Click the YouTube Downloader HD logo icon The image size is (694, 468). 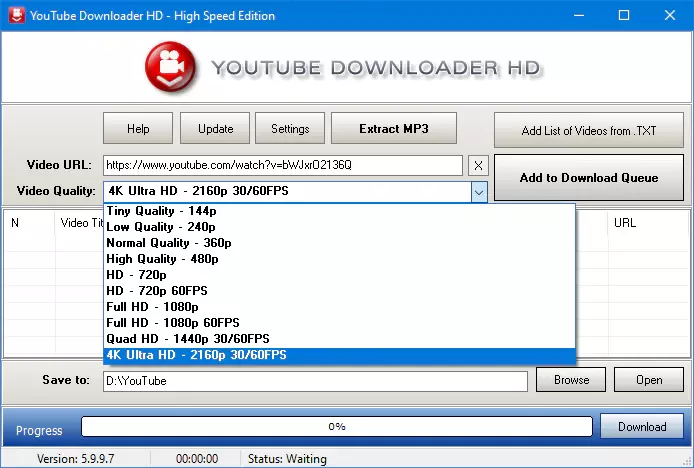[x=171, y=68]
